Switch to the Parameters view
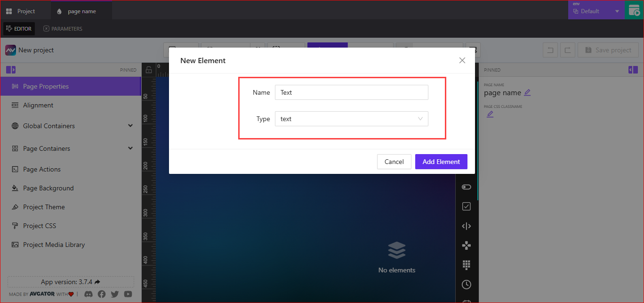Image resolution: width=644 pixels, height=303 pixels. pyautogui.click(x=63, y=28)
